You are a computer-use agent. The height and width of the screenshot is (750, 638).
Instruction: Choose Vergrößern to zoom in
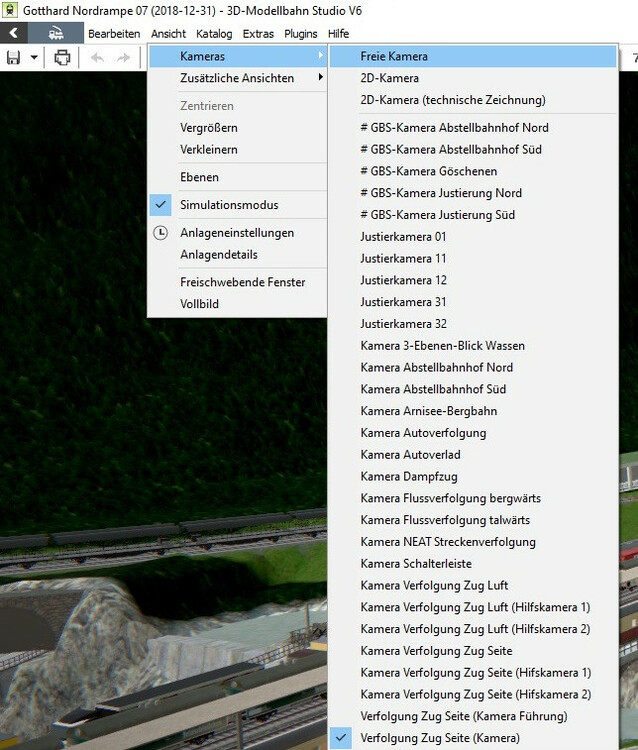tap(238, 128)
